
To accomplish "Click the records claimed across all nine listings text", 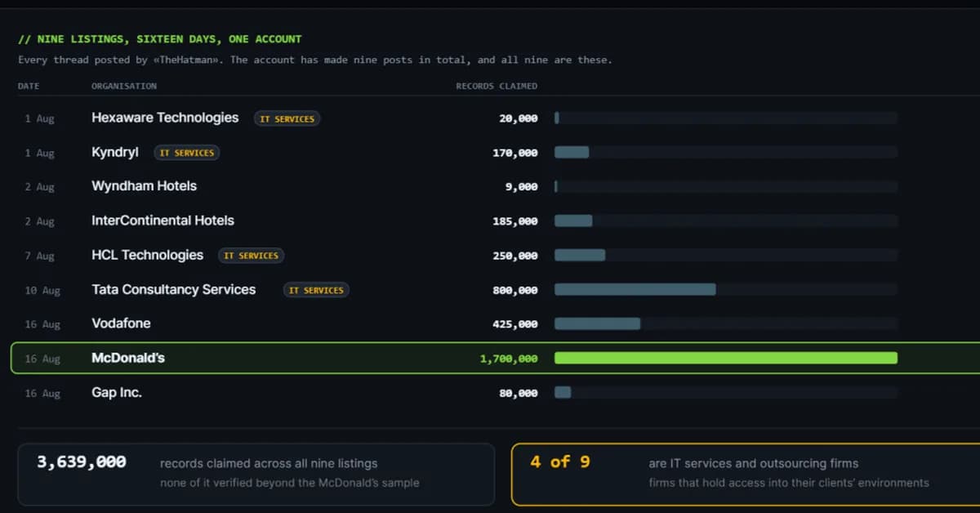I will [x=269, y=463].
